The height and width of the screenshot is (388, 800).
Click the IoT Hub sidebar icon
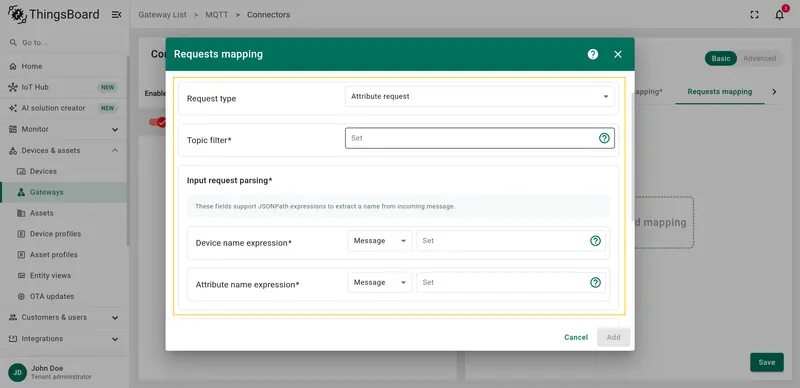pyautogui.click(x=13, y=87)
